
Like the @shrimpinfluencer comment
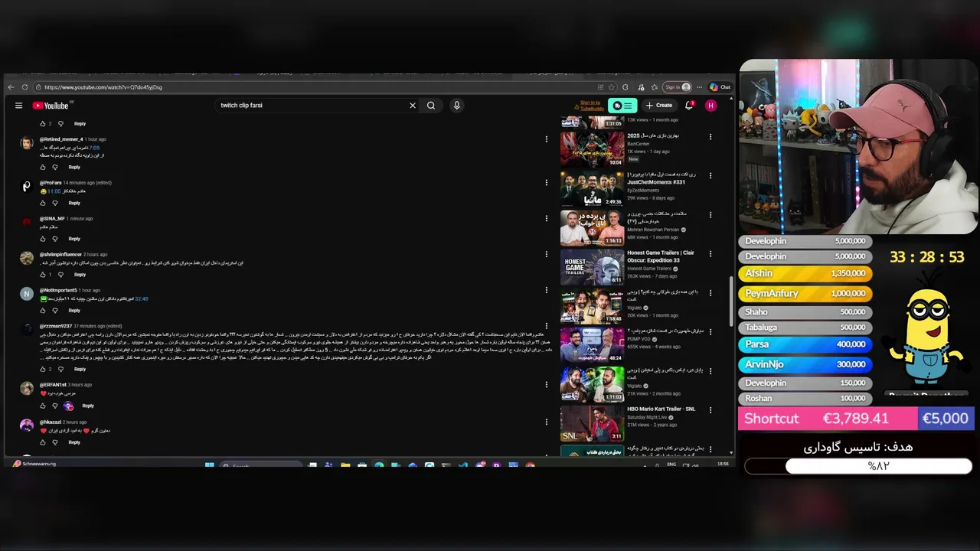(43, 275)
